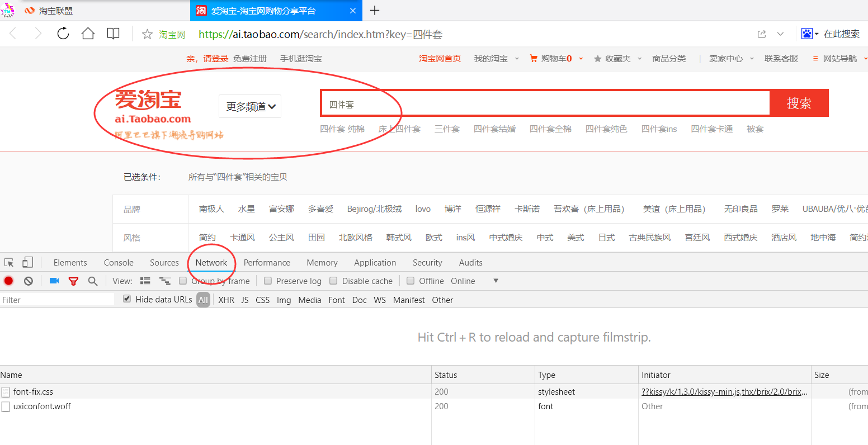Uncheck Hide data URLs checkbox
Screen dimensions: 868x445
pos(127,299)
